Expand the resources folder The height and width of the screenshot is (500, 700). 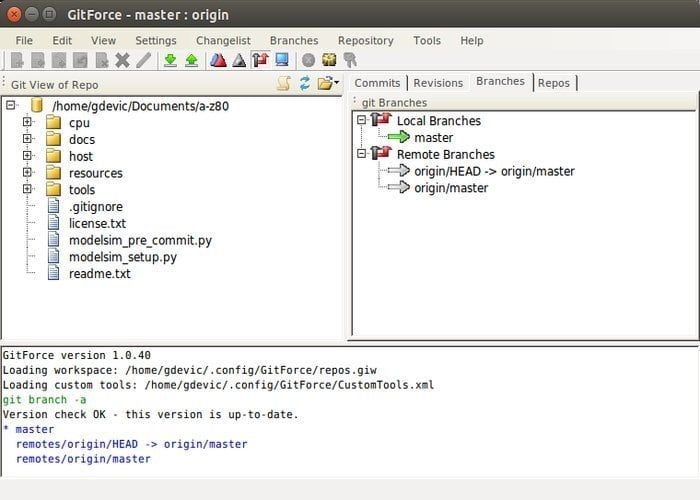(x=27, y=172)
